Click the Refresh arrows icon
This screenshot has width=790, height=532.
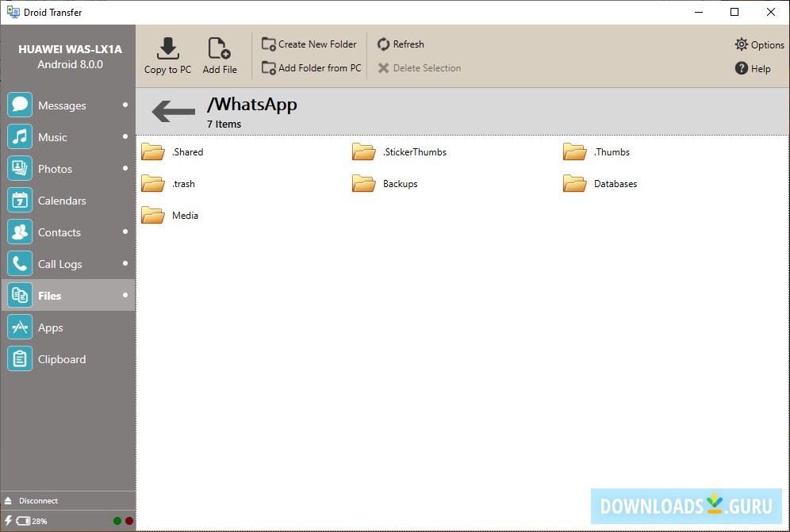coord(383,44)
